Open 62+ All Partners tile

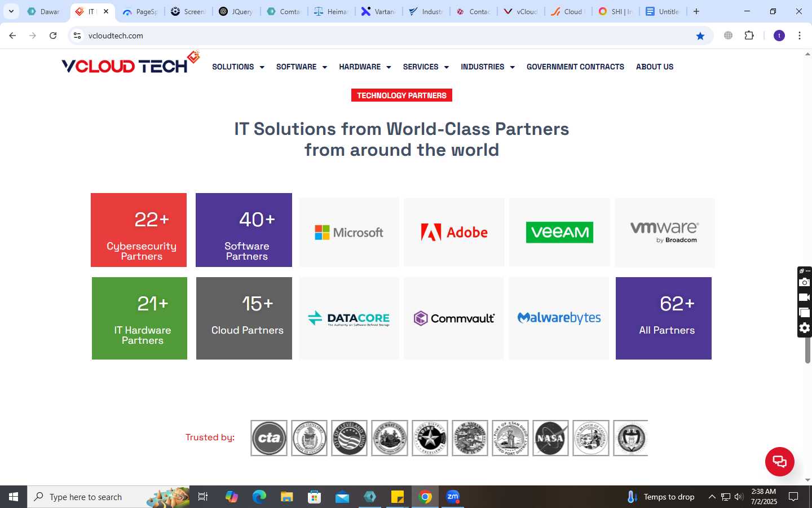[664, 318]
